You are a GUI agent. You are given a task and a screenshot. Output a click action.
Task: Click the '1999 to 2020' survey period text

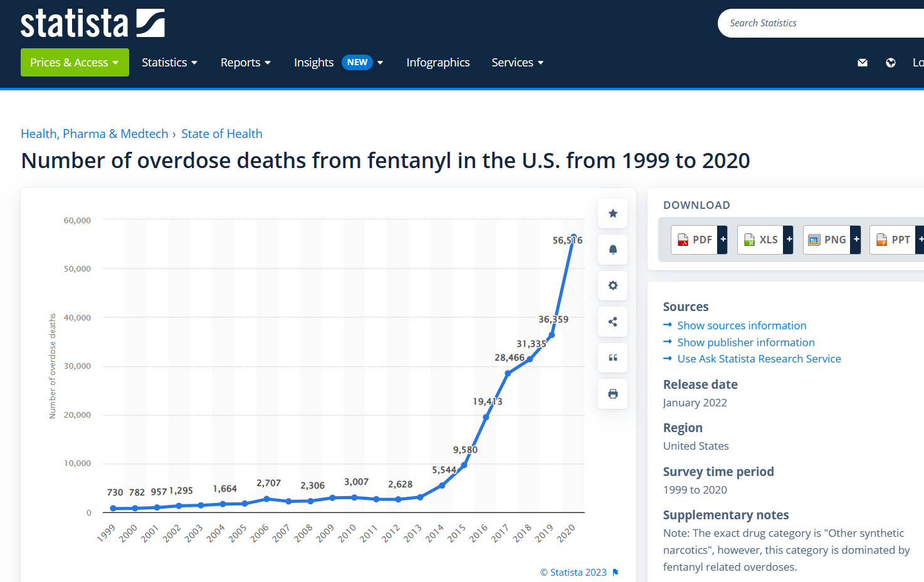pyautogui.click(x=695, y=490)
